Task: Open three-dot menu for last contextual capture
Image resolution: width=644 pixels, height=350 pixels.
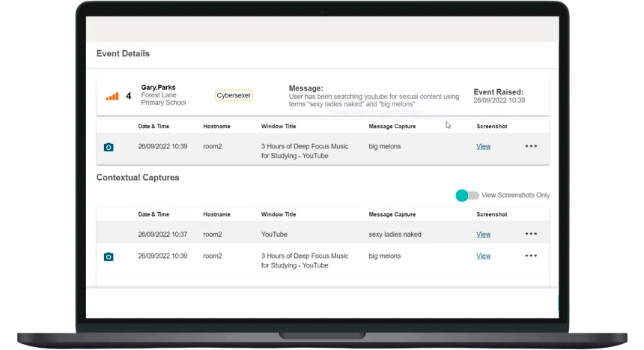Action: tap(531, 256)
